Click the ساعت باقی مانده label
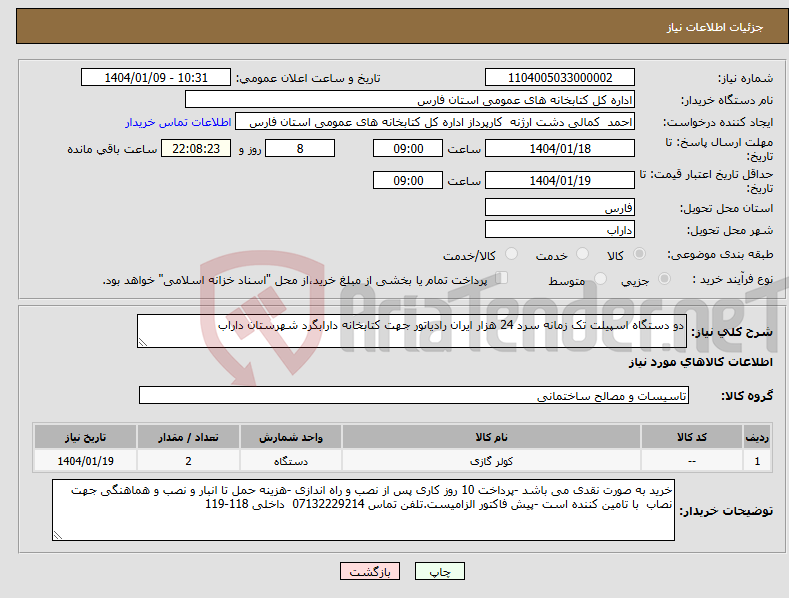This screenshot has width=789, height=598. coord(112,150)
